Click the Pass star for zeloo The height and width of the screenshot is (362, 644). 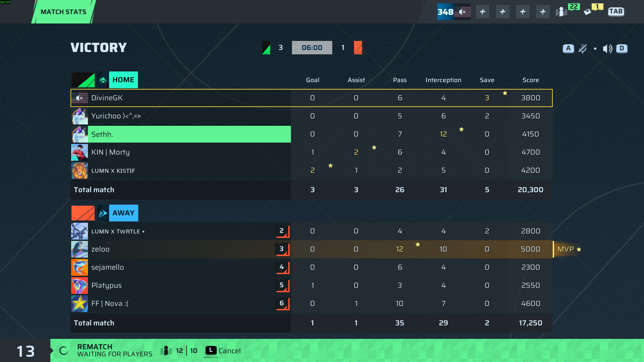(x=417, y=244)
